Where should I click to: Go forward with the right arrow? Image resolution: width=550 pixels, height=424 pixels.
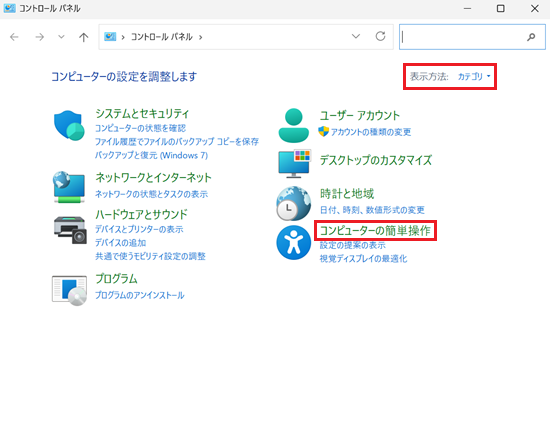(39, 37)
